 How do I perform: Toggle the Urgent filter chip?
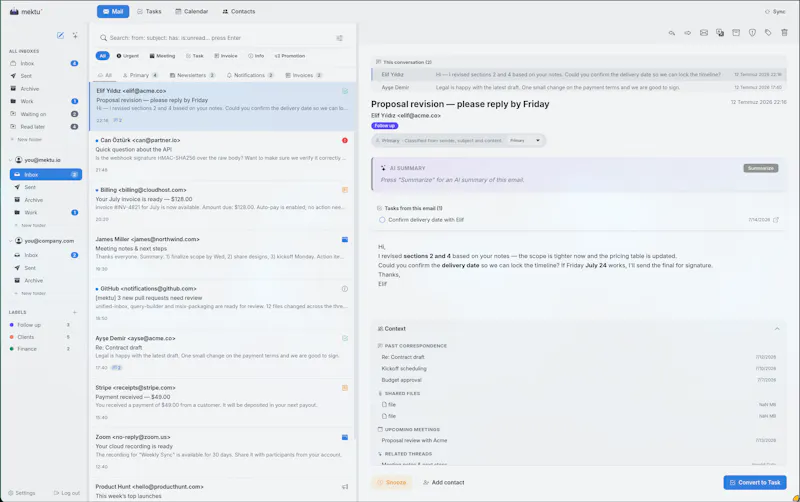click(x=128, y=56)
